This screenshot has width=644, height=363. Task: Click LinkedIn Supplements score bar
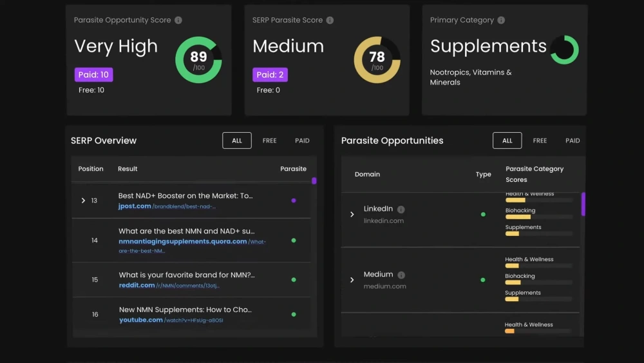539,233
